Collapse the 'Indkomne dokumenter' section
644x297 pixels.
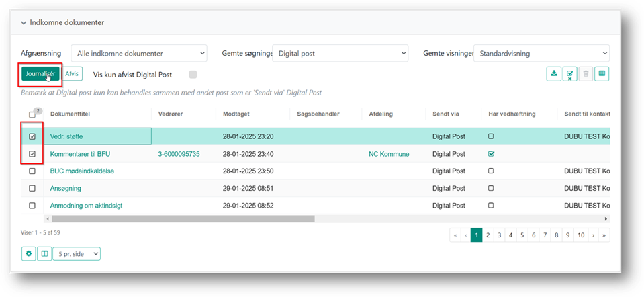tap(24, 23)
